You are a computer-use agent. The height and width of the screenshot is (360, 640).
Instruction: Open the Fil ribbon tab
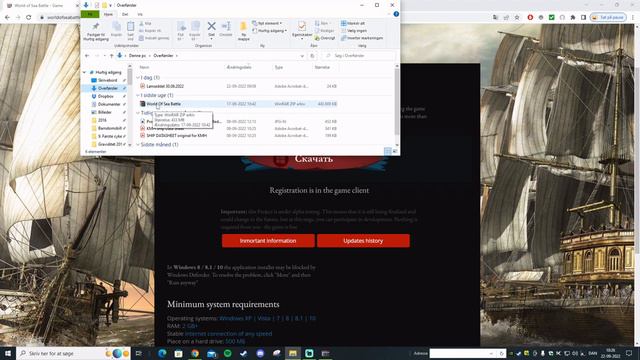tap(90, 14)
